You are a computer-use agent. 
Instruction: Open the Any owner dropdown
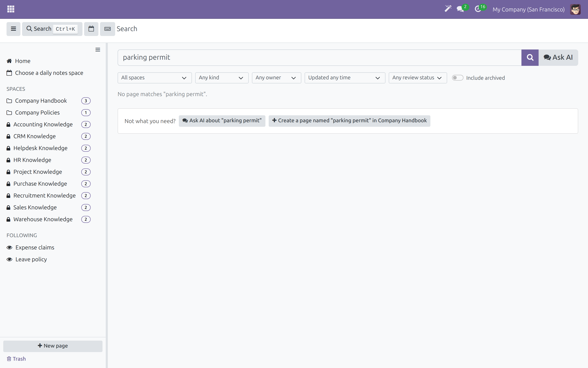pos(276,78)
